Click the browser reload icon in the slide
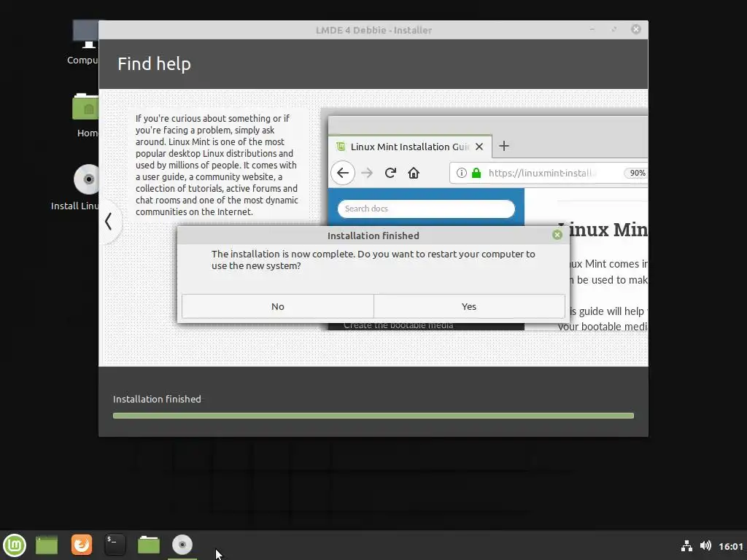The height and width of the screenshot is (560, 747). tap(390, 173)
